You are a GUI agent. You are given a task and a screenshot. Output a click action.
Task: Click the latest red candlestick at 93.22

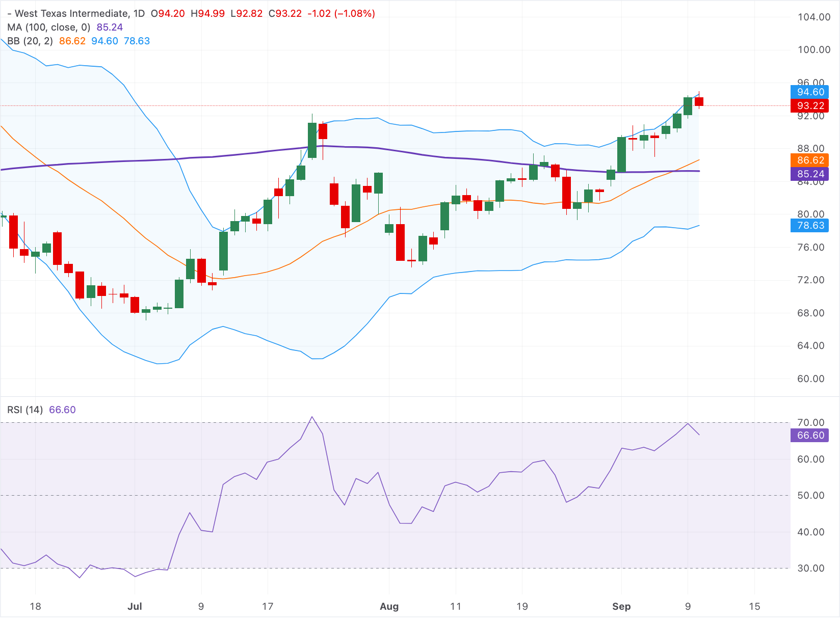pyautogui.click(x=699, y=101)
